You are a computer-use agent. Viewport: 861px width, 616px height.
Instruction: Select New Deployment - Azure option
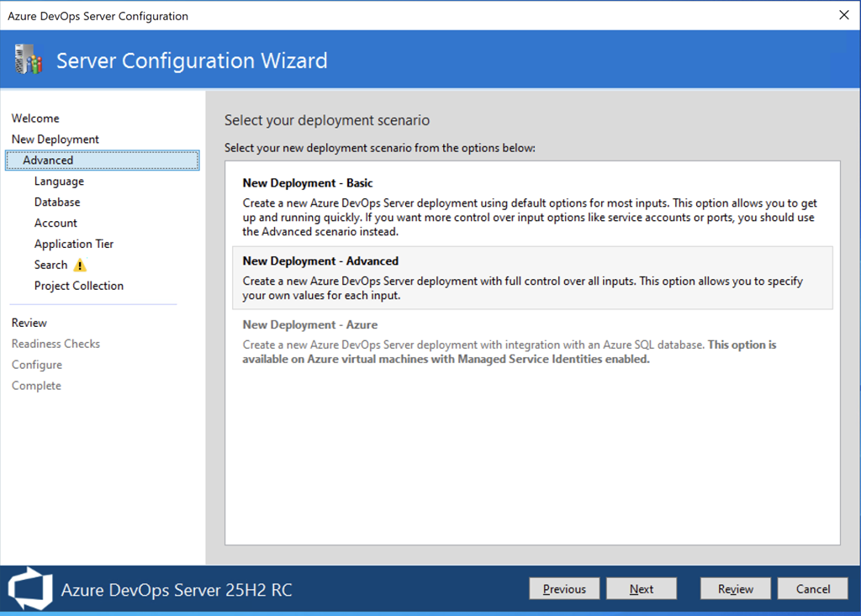pyautogui.click(x=310, y=325)
